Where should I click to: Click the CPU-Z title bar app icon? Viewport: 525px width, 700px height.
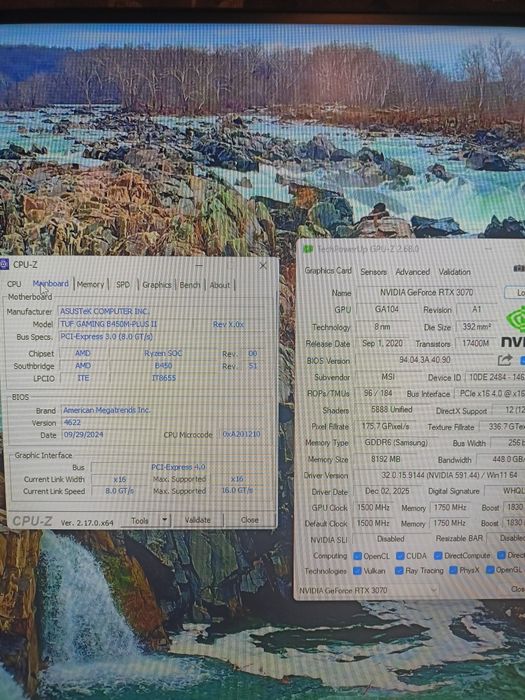(4, 264)
